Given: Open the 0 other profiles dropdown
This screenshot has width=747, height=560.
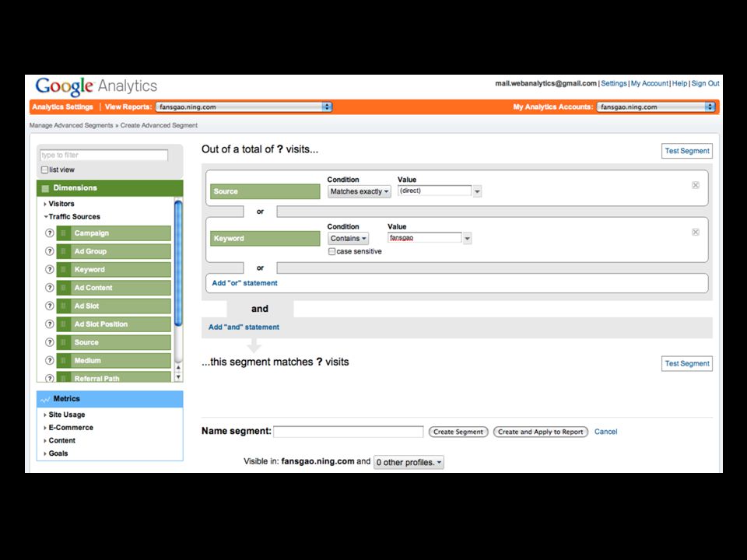Looking at the screenshot, I should click(409, 462).
